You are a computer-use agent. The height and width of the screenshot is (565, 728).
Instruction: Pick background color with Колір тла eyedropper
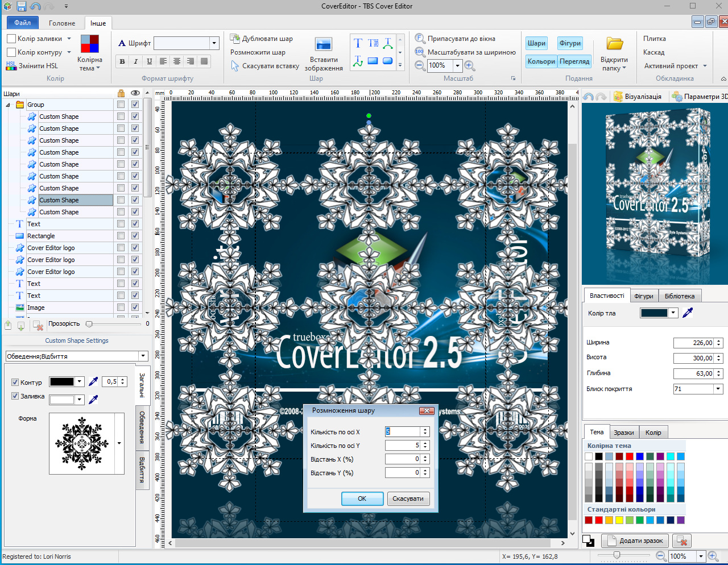pos(688,313)
